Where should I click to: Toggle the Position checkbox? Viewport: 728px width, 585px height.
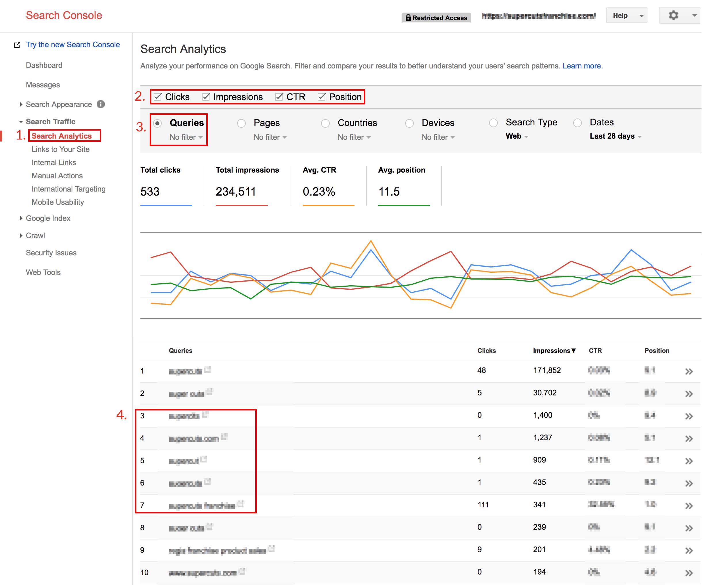tap(321, 97)
